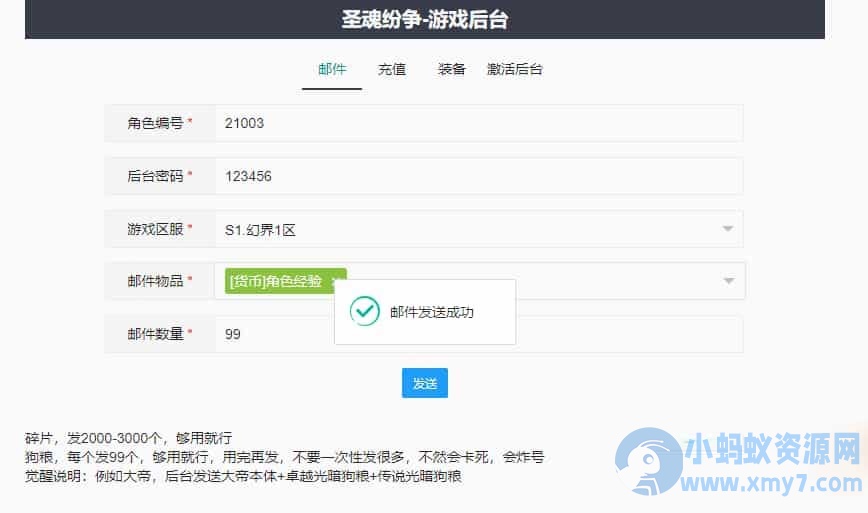Click the 游戏区服 label
The image size is (868, 513).
[x=155, y=229]
